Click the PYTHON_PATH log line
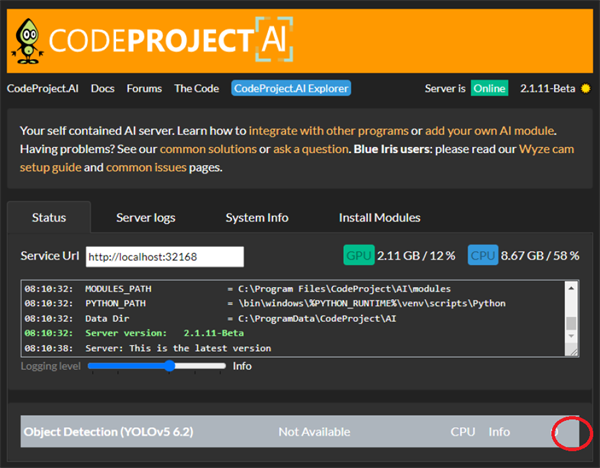The width and height of the screenshot is (600, 468). [x=265, y=303]
